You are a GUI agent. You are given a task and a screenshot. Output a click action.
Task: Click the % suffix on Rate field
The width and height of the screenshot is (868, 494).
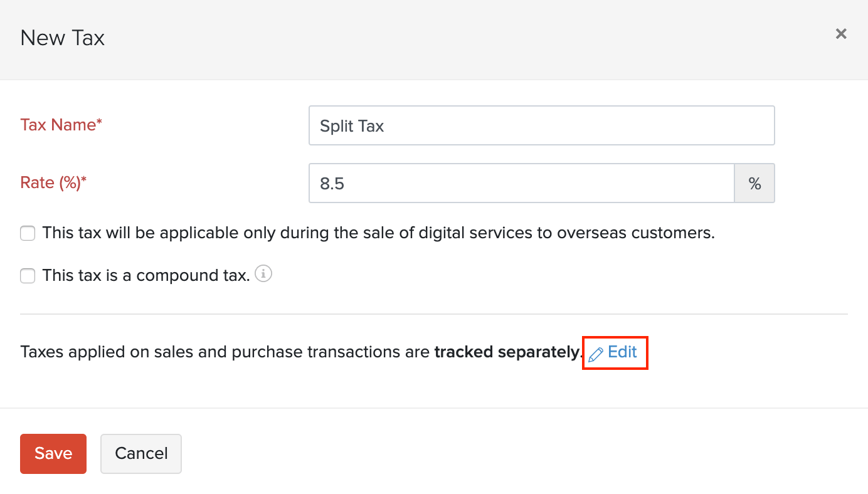[754, 184]
